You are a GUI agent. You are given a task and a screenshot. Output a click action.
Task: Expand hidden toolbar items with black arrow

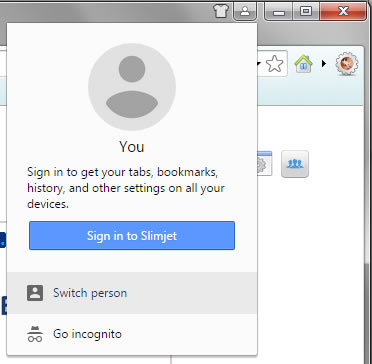coord(323,63)
